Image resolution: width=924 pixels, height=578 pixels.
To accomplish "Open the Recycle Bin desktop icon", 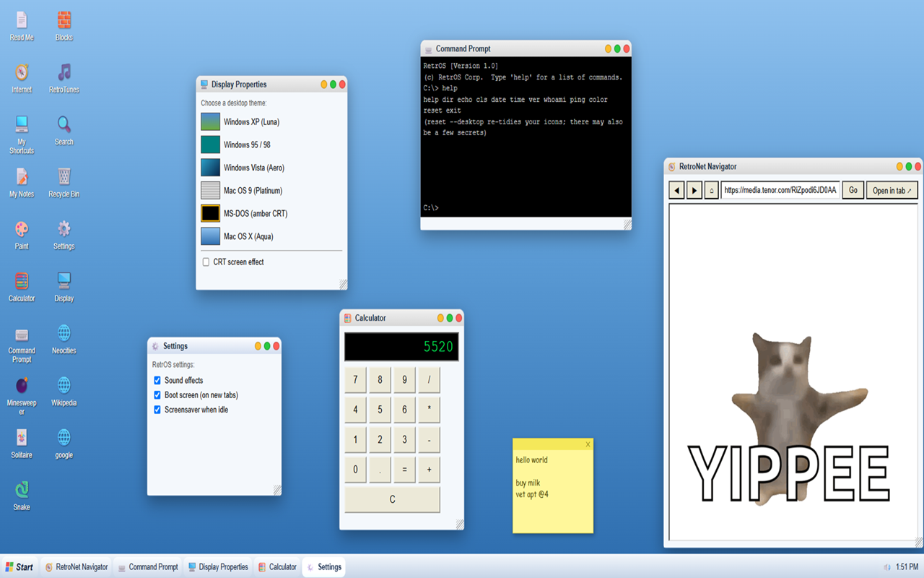I will [x=64, y=182].
